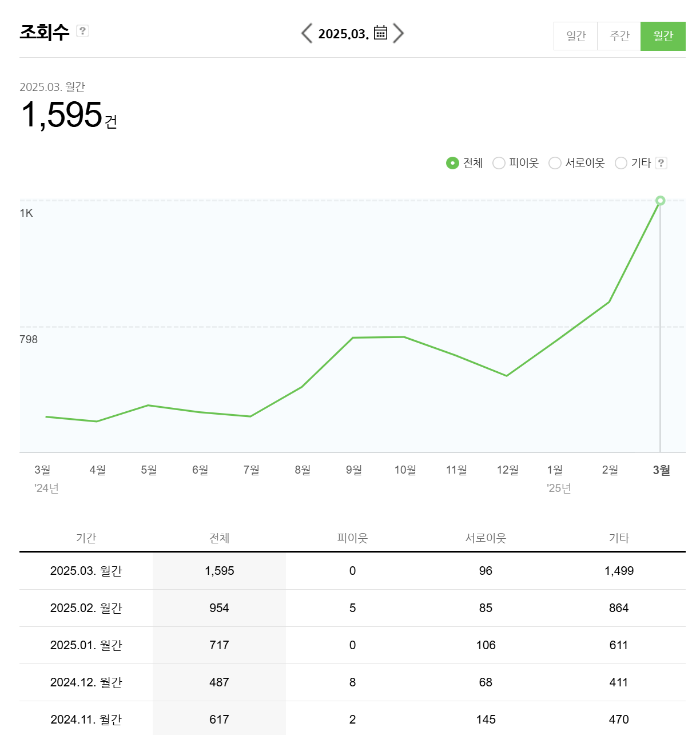Open the 주간 view tab
The image size is (700, 735).
click(619, 35)
